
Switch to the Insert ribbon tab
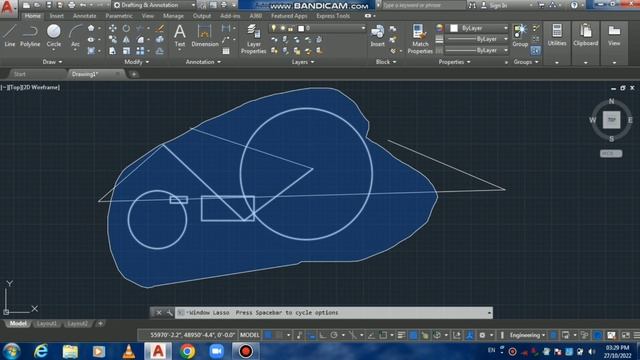tap(57, 16)
